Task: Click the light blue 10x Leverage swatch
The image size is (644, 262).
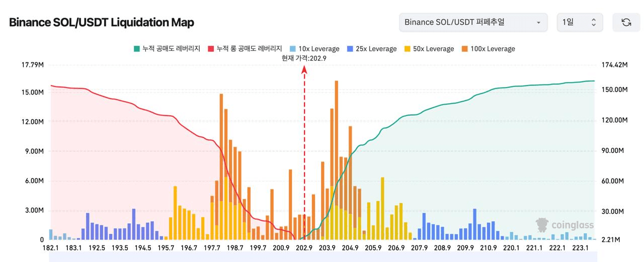Action: pyautogui.click(x=292, y=49)
